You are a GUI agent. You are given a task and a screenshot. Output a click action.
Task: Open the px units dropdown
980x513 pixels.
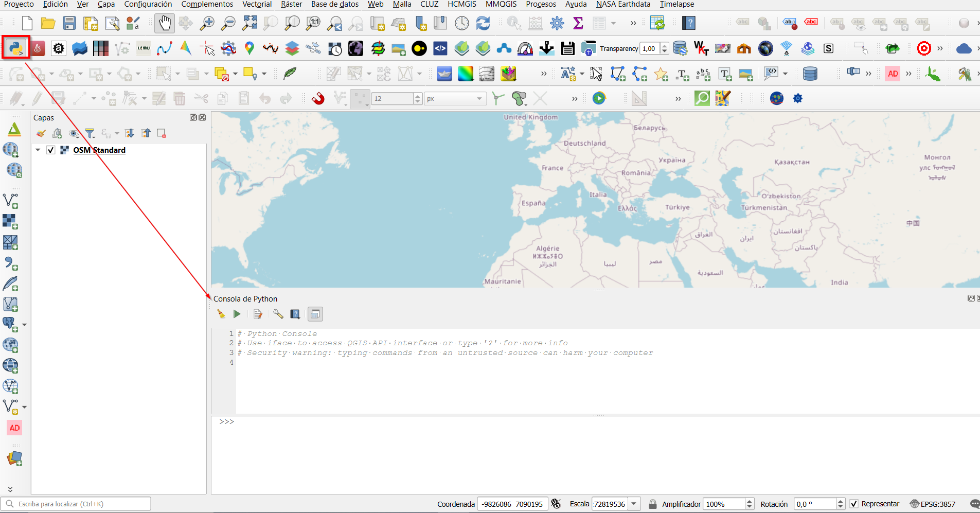point(479,98)
